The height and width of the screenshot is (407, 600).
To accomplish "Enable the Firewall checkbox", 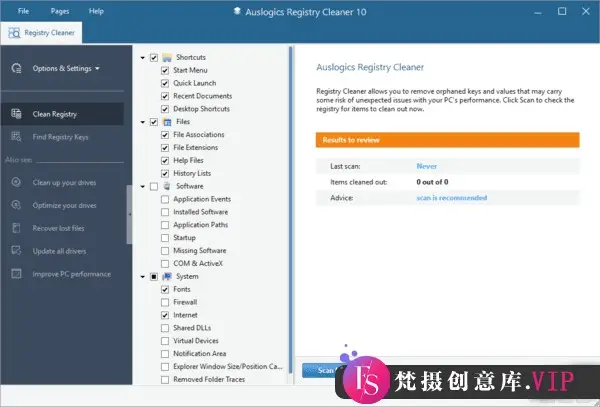I will (165, 303).
